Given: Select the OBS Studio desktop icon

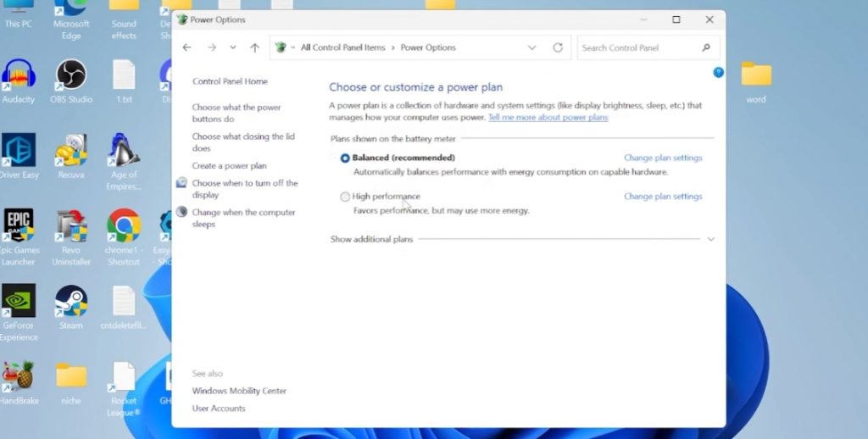Looking at the screenshot, I should [71, 81].
